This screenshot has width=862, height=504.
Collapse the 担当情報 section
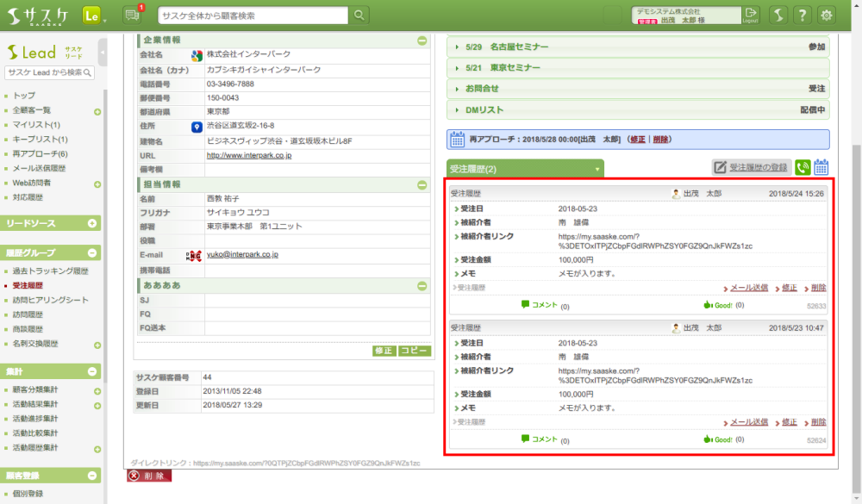click(x=422, y=184)
